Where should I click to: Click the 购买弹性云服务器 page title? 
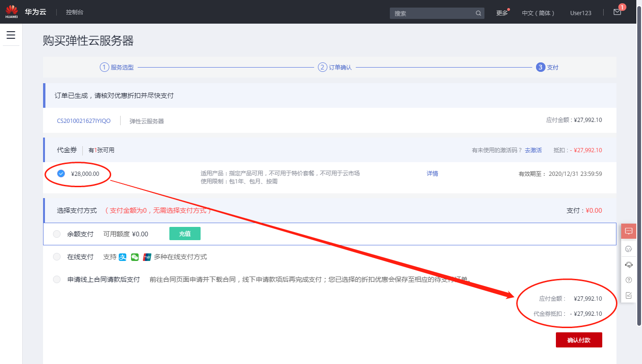pyautogui.click(x=88, y=41)
